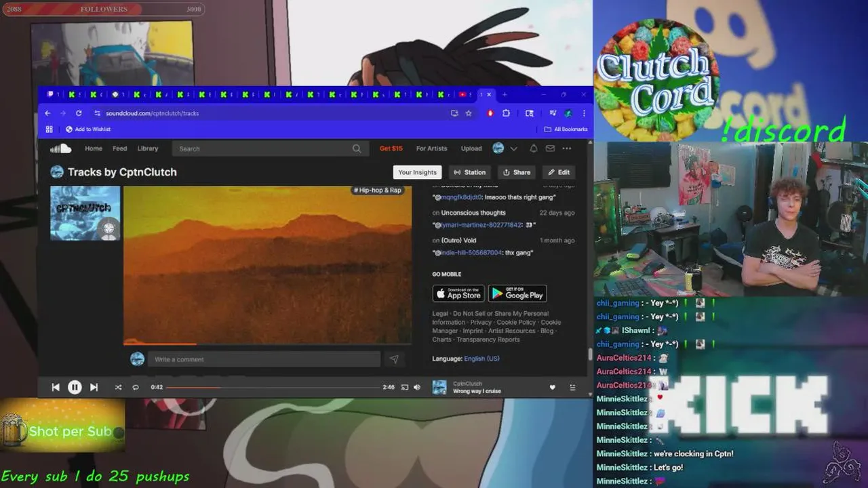Seek on the player progress bar
The height and width of the screenshot is (488, 868).
click(x=273, y=387)
